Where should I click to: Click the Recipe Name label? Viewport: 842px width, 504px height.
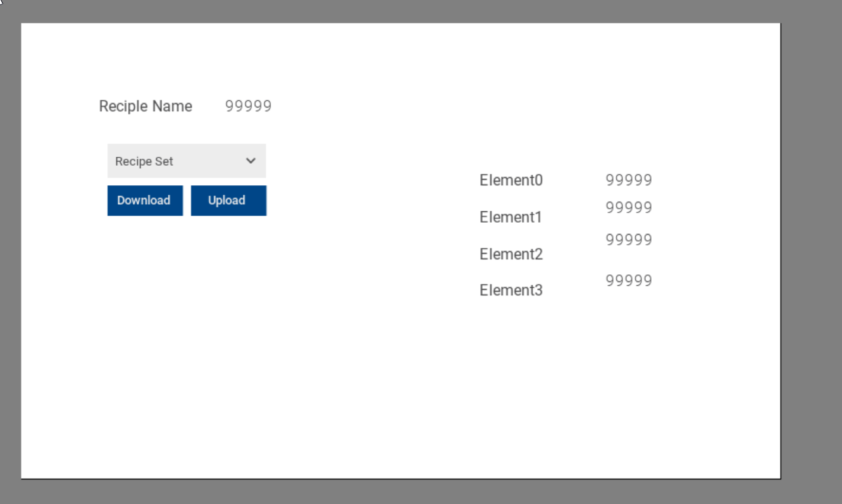145,106
